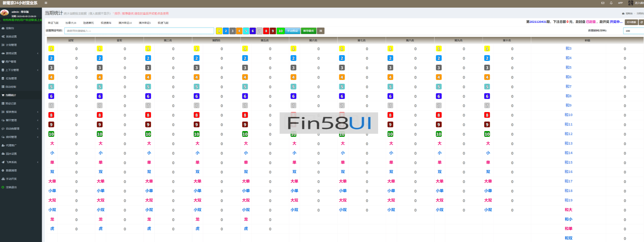Expand the 飞单系统 sidebar submenu
Viewport: 644px width, 242px height.
(11, 162)
